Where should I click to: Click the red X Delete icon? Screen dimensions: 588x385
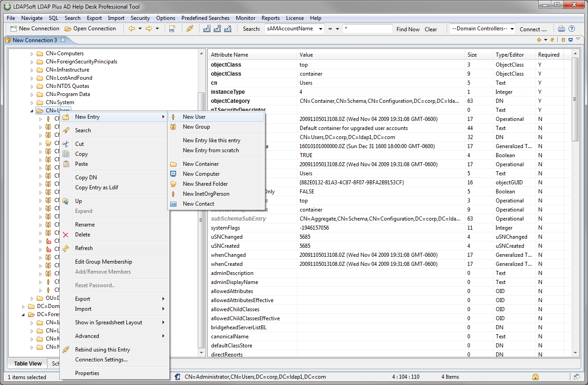(66, 234)
